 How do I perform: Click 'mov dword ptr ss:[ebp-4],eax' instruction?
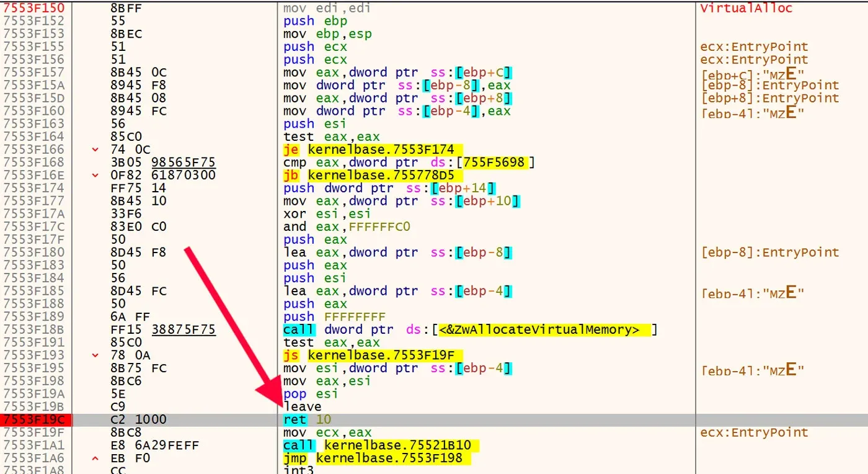click(397, 111)
